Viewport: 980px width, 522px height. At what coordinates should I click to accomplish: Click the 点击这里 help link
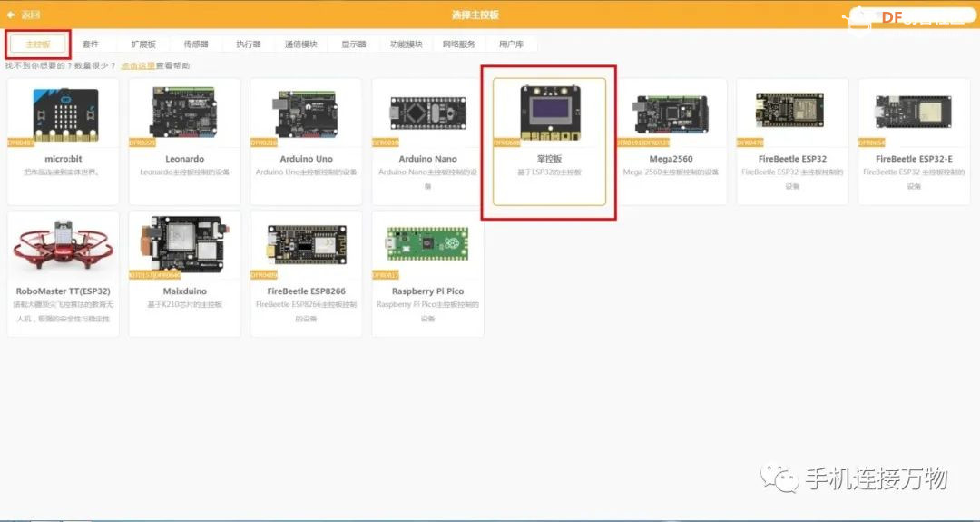coord(138,65)
